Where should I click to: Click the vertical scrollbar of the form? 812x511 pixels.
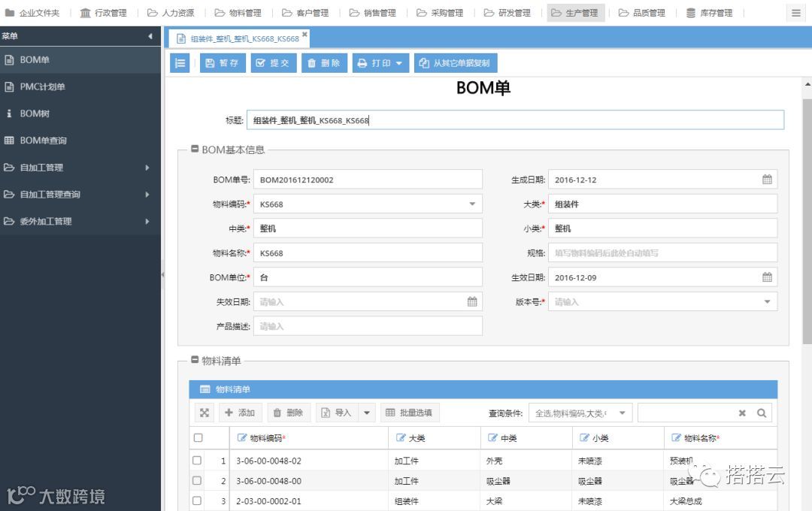click(x=807, y=222)
